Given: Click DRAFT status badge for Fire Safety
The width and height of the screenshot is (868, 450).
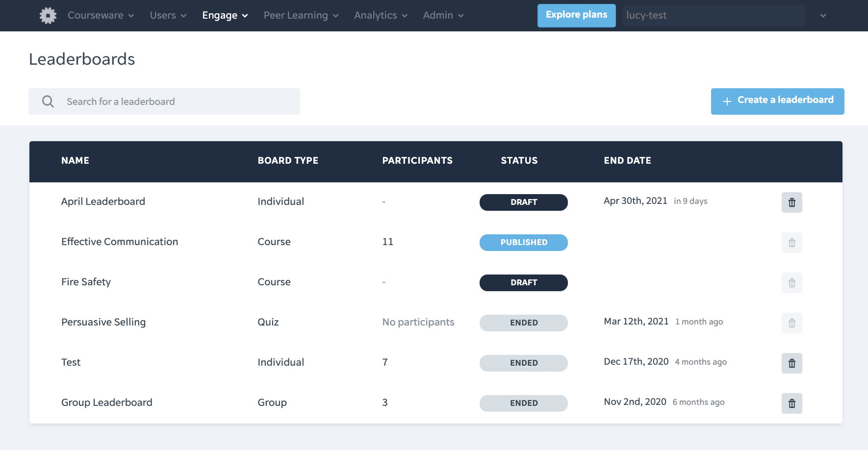Looking at the screenshot, I should coord(524,283).
